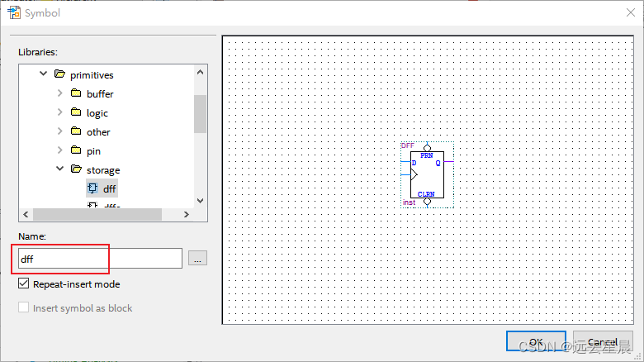
Task: Click the horizontal scrollbar thumb in libraries
Action: [x=97, y=214]
